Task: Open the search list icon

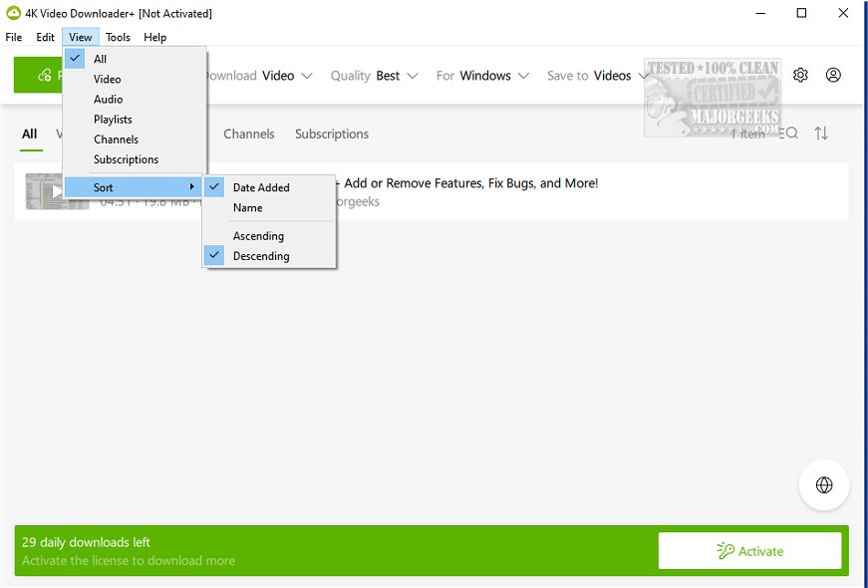Action: (x=788, y=134)
